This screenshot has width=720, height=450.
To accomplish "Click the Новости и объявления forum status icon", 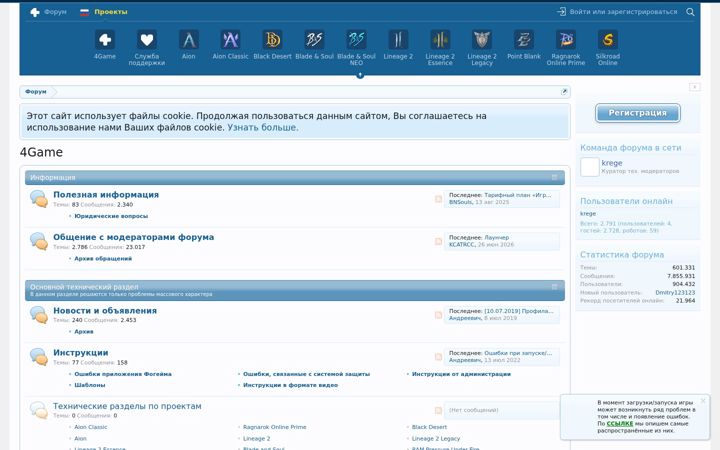I will [39, 315].
